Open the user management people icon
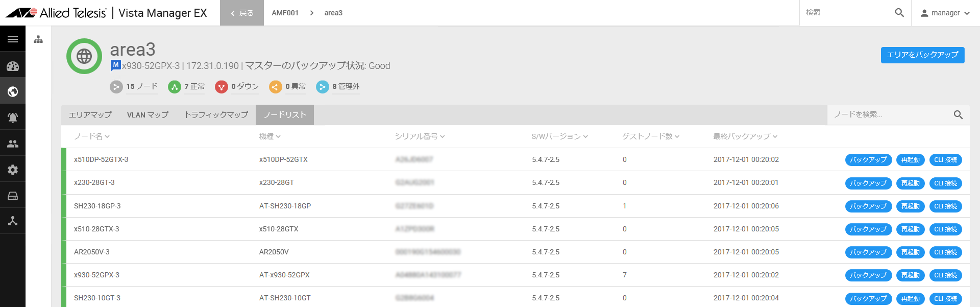 click(x=13, y=144)
